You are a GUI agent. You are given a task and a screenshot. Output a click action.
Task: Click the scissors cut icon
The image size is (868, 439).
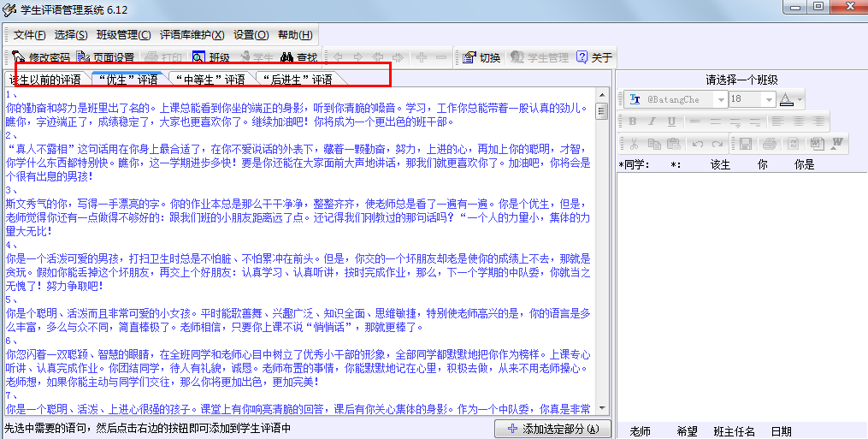point(635,144)
